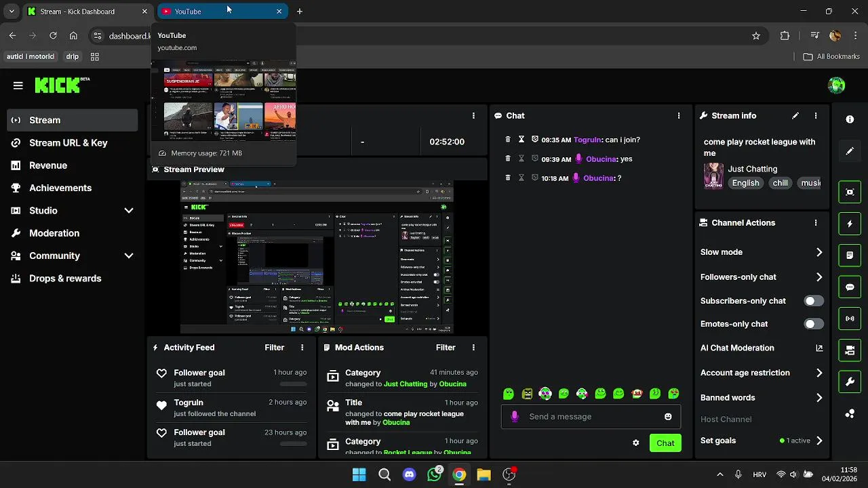Open Account age restriction chevron
This screenshot has height=488, width=868.
(x=819, y=373)
